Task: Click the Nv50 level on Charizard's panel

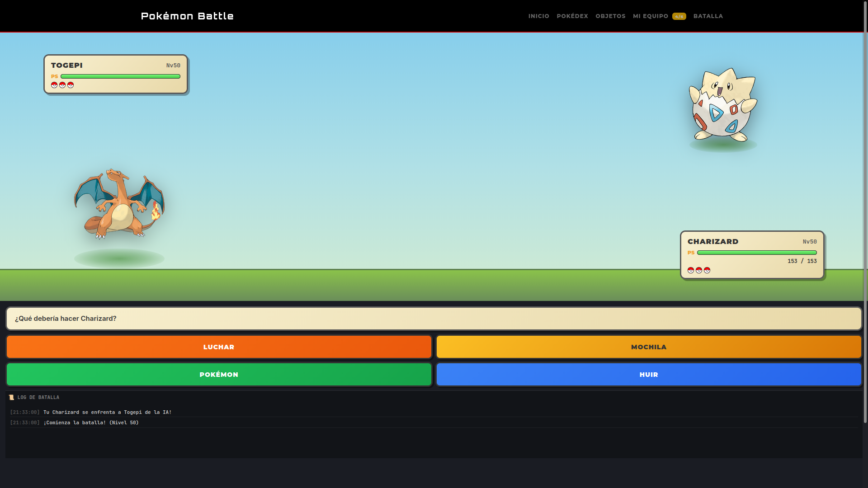Action: click(810, 242)
